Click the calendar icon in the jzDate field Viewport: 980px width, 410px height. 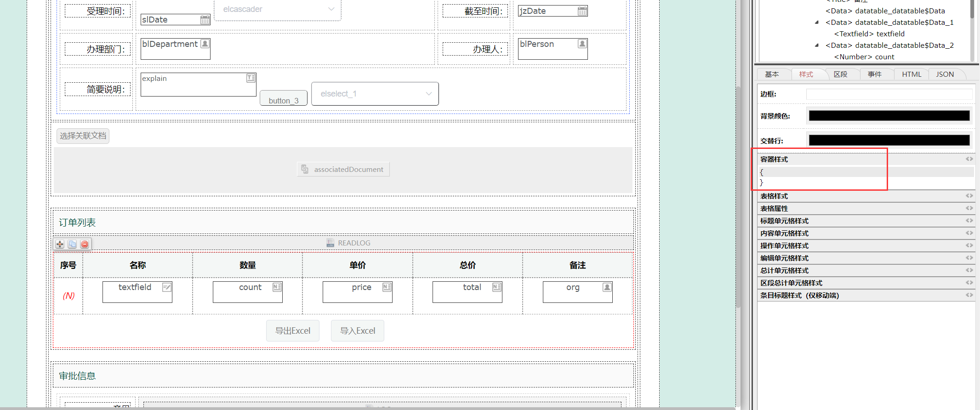pyautogui.click(x=582, y=11)
